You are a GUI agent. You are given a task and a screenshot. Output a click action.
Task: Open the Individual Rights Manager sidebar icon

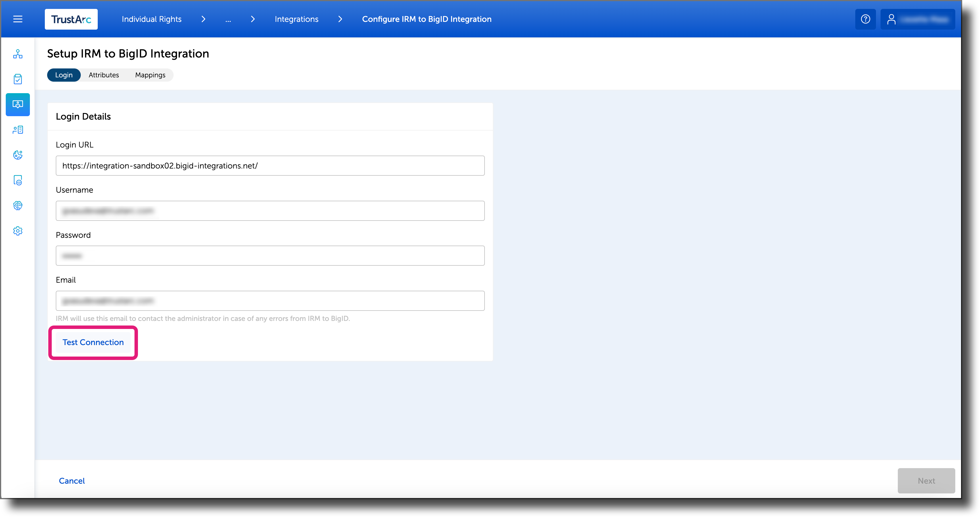(x=18, y=105)
